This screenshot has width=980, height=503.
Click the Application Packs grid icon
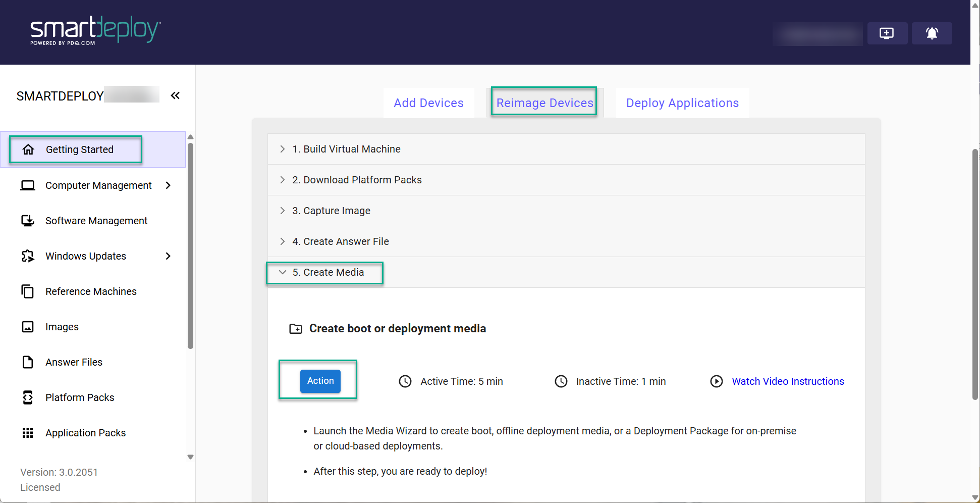28,433
